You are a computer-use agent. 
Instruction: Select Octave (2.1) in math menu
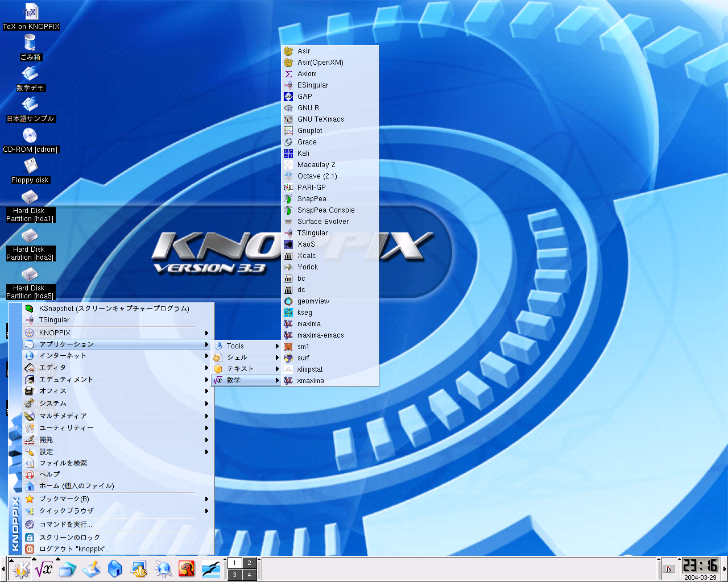point(330,176)
